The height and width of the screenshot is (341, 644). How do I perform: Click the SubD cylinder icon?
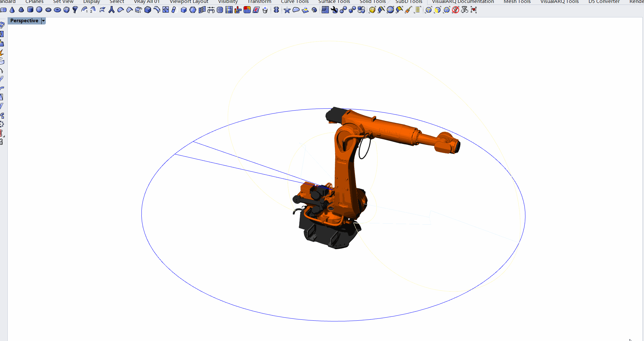[x=30, y=10]
